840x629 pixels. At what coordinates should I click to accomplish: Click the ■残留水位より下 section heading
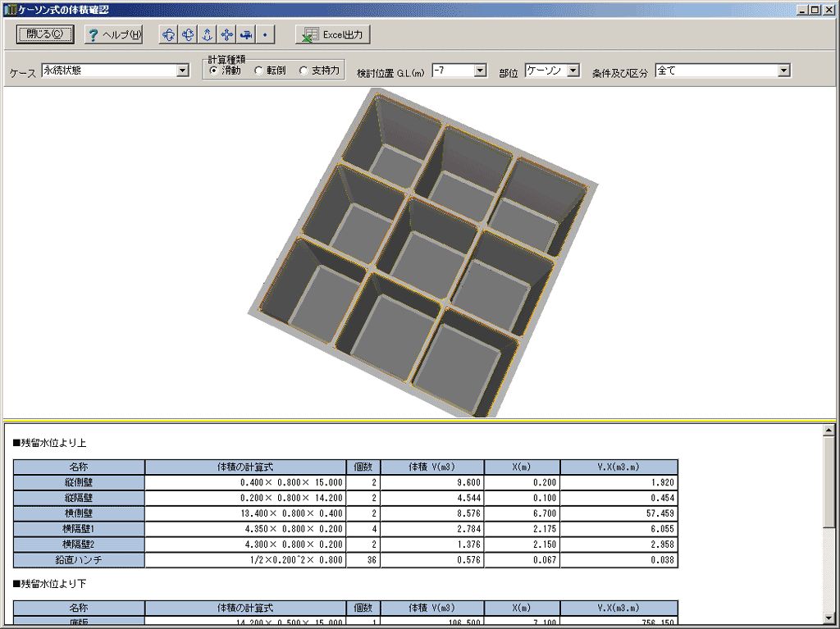point(50,584)
